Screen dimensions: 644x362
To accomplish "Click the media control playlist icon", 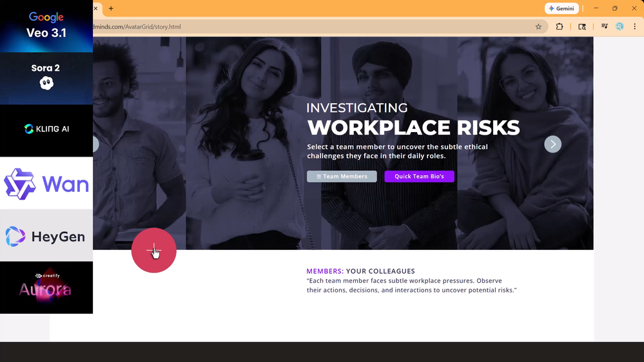I will (x=604, y=26).
